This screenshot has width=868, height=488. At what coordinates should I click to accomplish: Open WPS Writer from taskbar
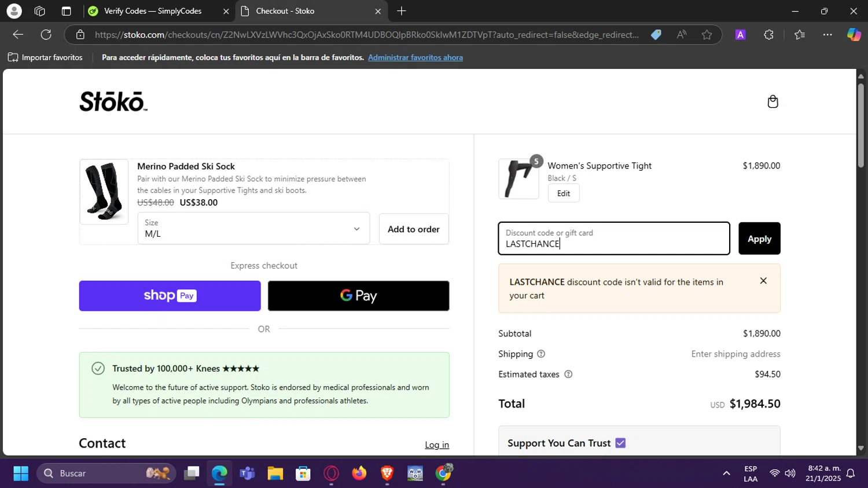(415, 474)
